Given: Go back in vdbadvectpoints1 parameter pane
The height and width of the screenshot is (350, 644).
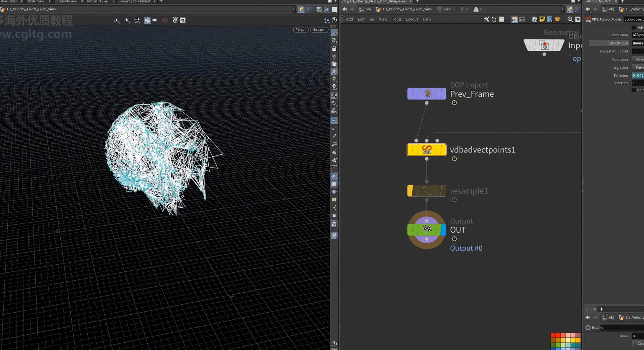Looking at the screenshot, I should coord(588,9).
